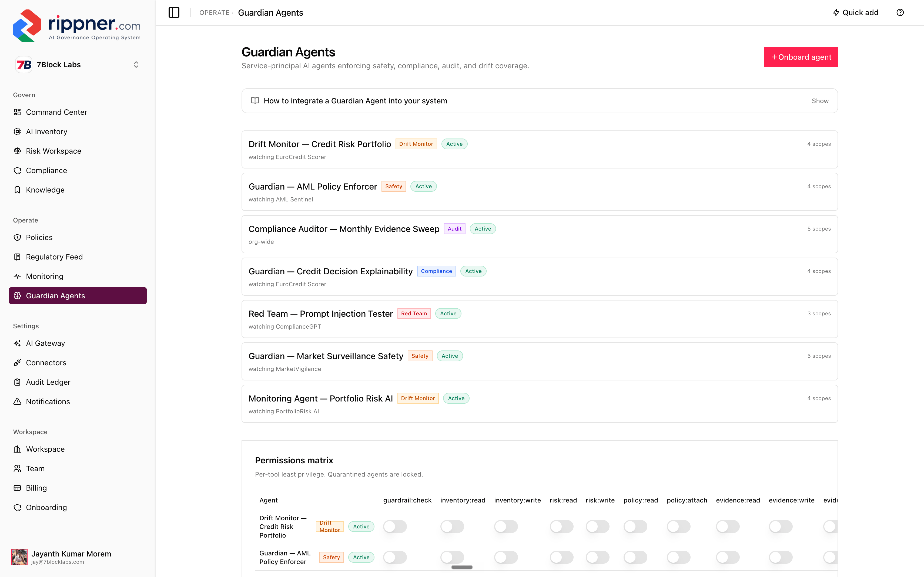
Task: Toggle guardrail:check for Drift Monitor agent
Action: [x=395, y=527]
